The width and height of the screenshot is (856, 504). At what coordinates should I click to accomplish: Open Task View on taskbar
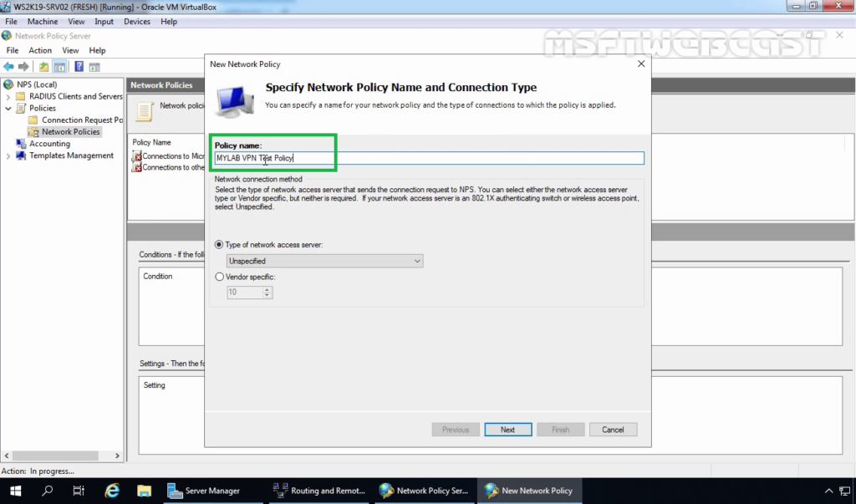click(x=79, y=491)
